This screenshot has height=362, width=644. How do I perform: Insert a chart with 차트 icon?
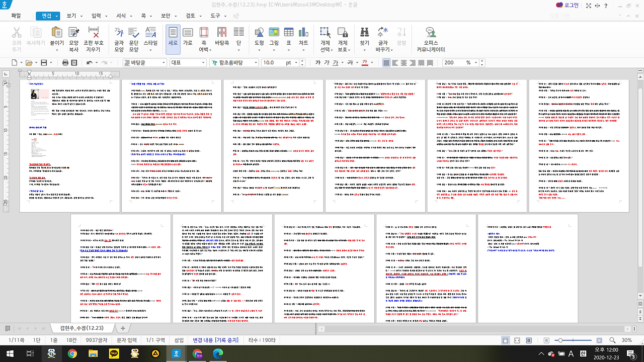pyautogui.click(x=303, y=33)
